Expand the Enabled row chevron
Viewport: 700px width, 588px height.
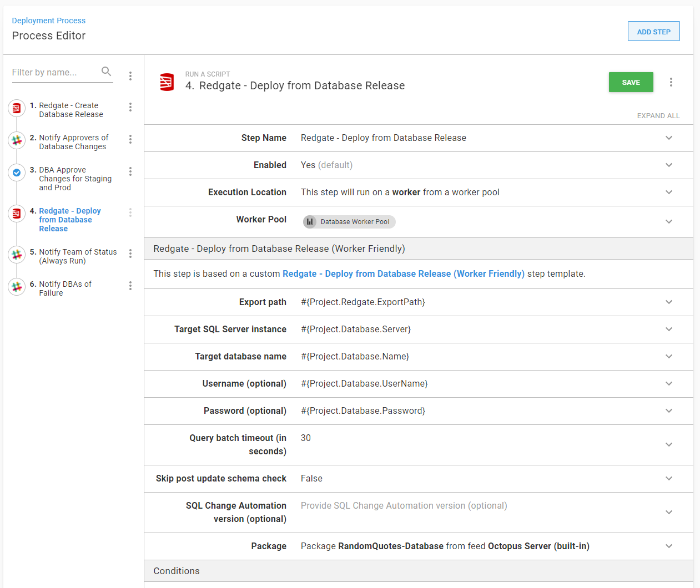[x=669, y=165]
